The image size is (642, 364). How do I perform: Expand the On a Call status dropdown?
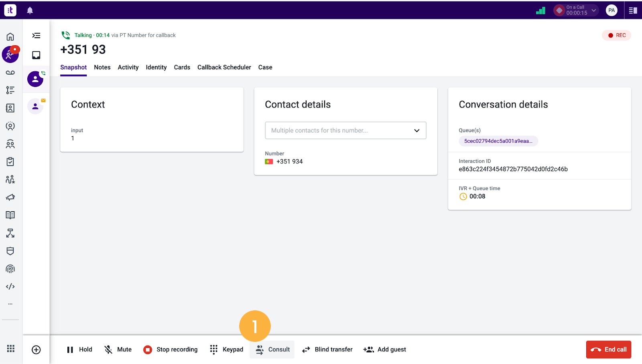click(x=576, y=10)
